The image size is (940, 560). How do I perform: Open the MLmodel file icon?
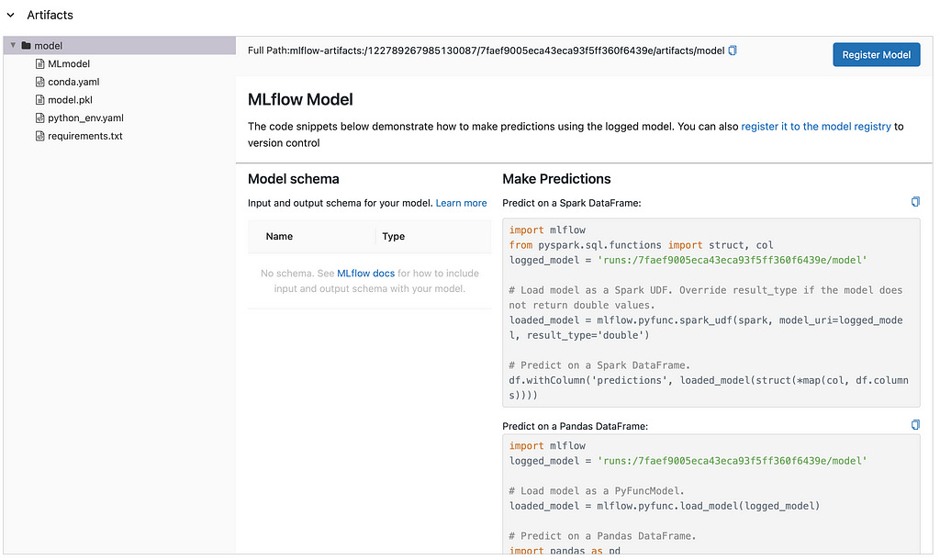(39, 63)
